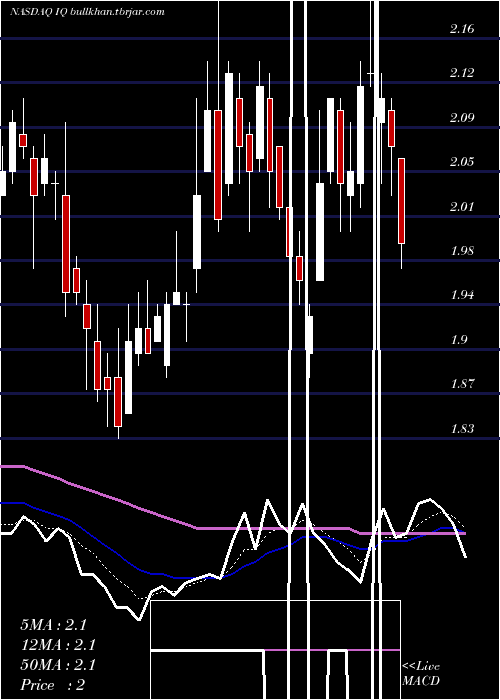Click the 1.94 price axis label
Screen dimensions: 500x700
462,295
